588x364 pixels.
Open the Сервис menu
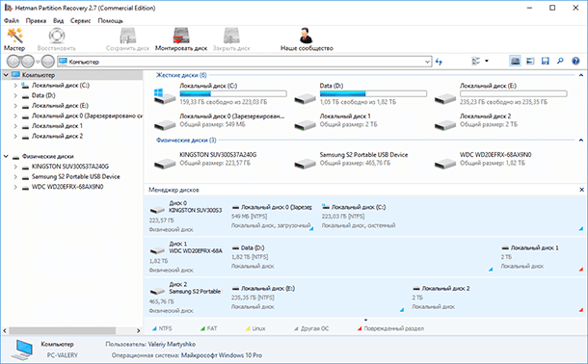click(81, 20)
